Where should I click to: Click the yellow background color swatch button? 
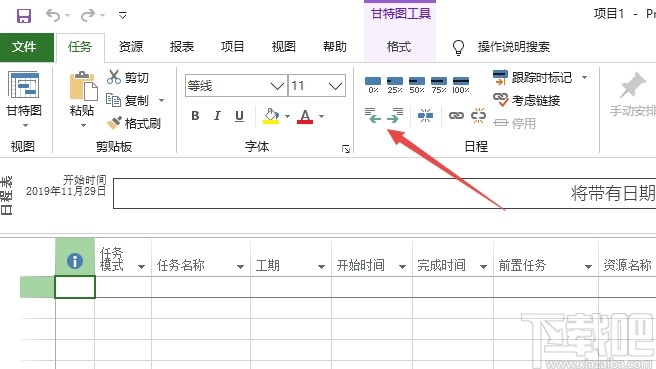[271, 116]
